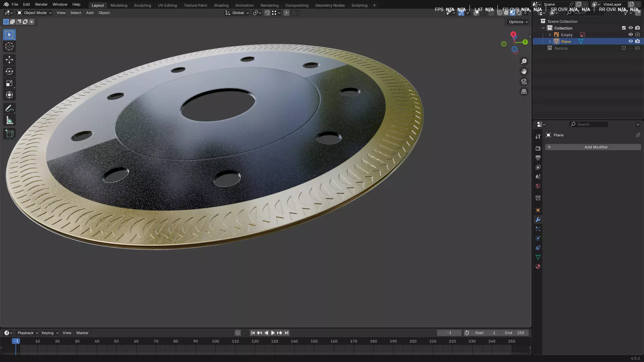
Task: Activate the Scale tool
Action: (x=9, y=83)
